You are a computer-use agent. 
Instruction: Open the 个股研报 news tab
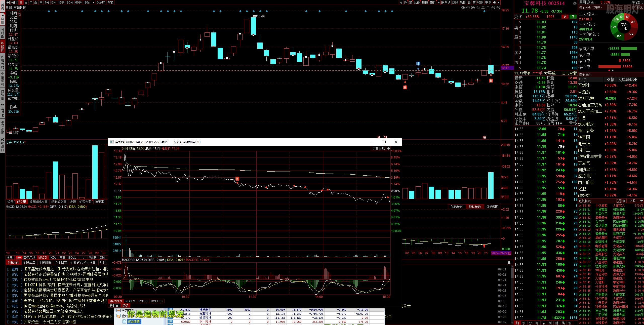point(45,262)
